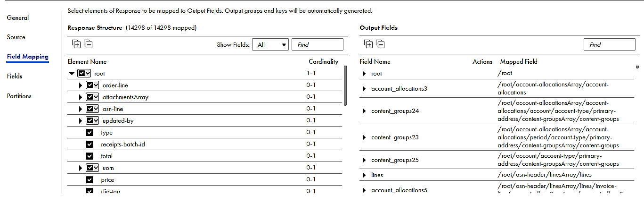Collapse all Output Fields
Screen dimensions: 644x204
(380, 44)
